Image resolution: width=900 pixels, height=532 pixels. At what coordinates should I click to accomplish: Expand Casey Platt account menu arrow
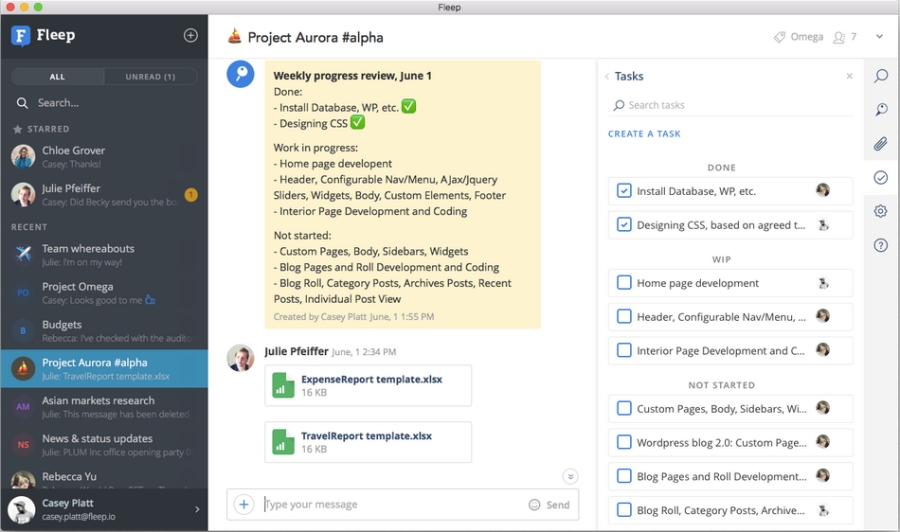coord(196,510)
